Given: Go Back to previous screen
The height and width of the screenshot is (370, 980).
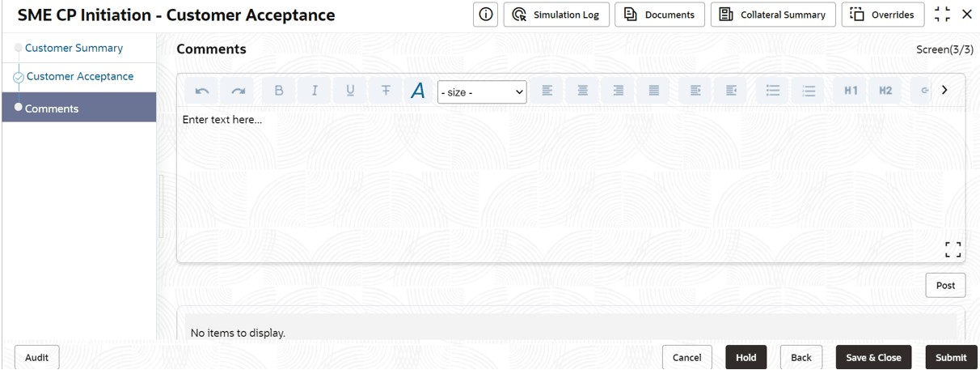Looking at the screenshot, I should click(801, 357).
